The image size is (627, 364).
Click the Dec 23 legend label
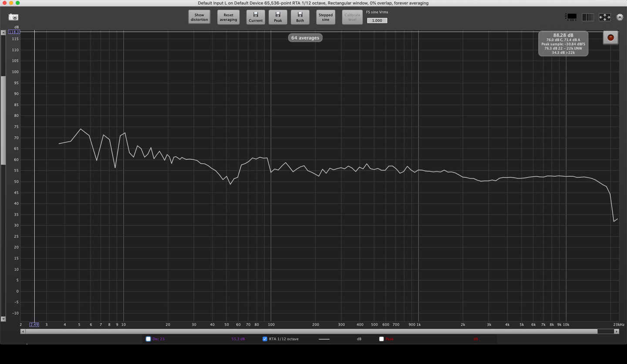click(158, 339)
